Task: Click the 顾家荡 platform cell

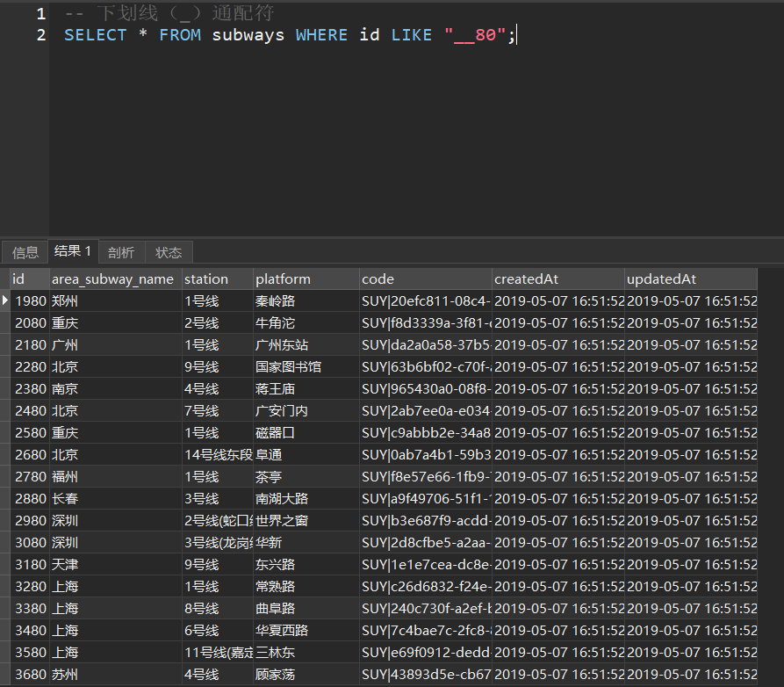Action: pyautogui.click(x=306, y=675)
